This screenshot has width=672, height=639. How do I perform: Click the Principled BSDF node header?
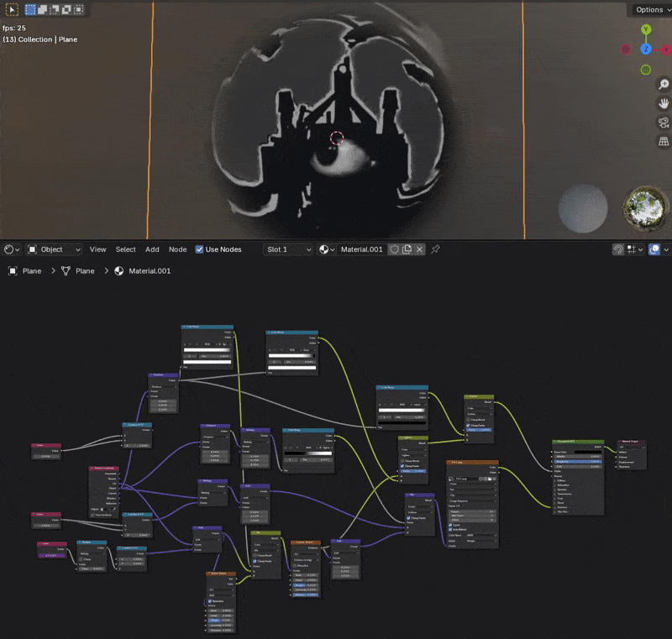578,442
